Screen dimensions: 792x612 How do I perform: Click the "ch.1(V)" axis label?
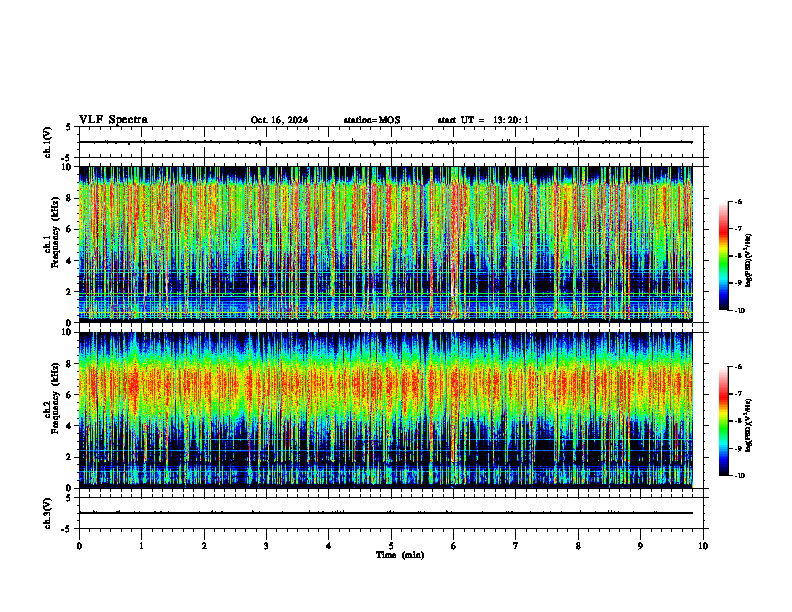(47, 142)
